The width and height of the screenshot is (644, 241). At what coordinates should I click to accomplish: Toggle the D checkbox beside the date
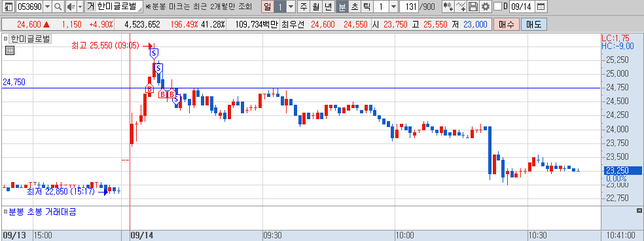(x=497, y=7)
